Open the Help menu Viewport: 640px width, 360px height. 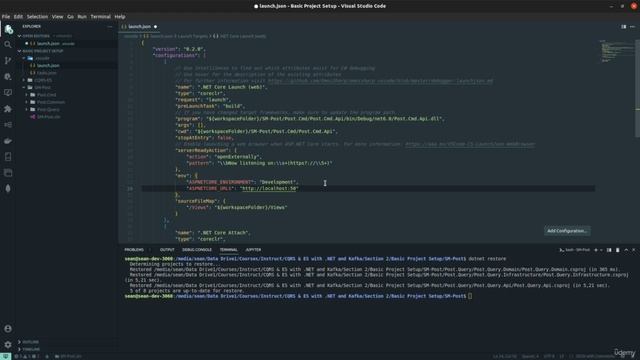tap(120, 17)
